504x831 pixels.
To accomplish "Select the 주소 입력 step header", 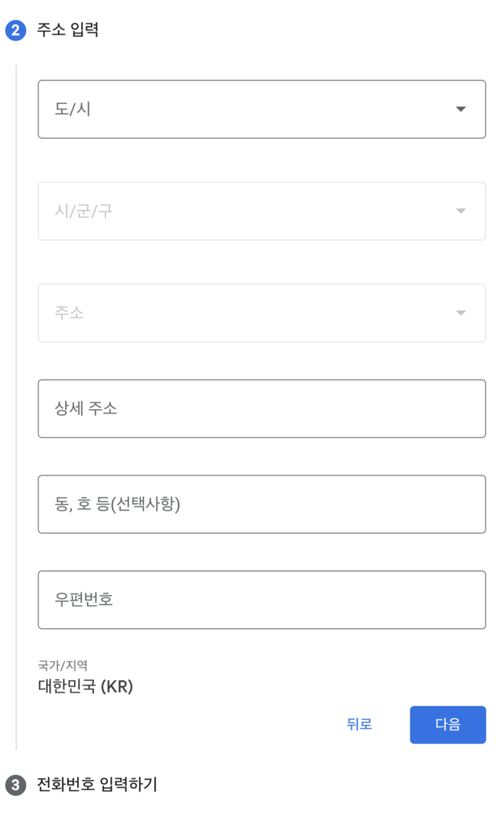I will click(67, 32).
